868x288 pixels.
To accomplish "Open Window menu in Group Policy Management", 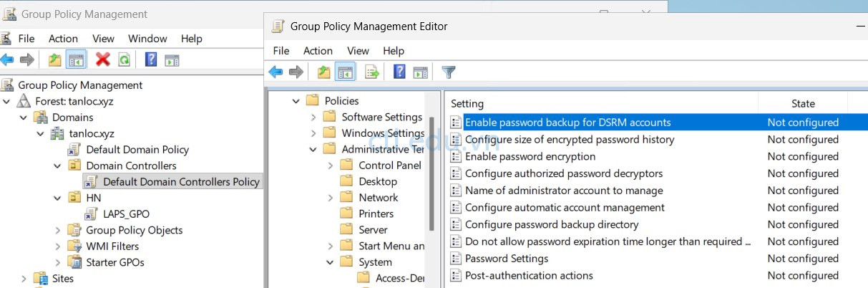I will click(147, 39).
